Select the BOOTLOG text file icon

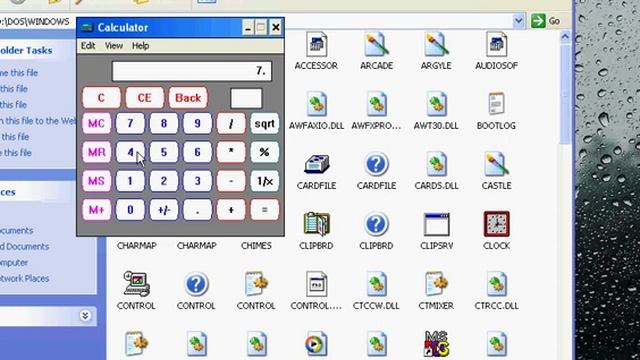(x=496, y=104)
